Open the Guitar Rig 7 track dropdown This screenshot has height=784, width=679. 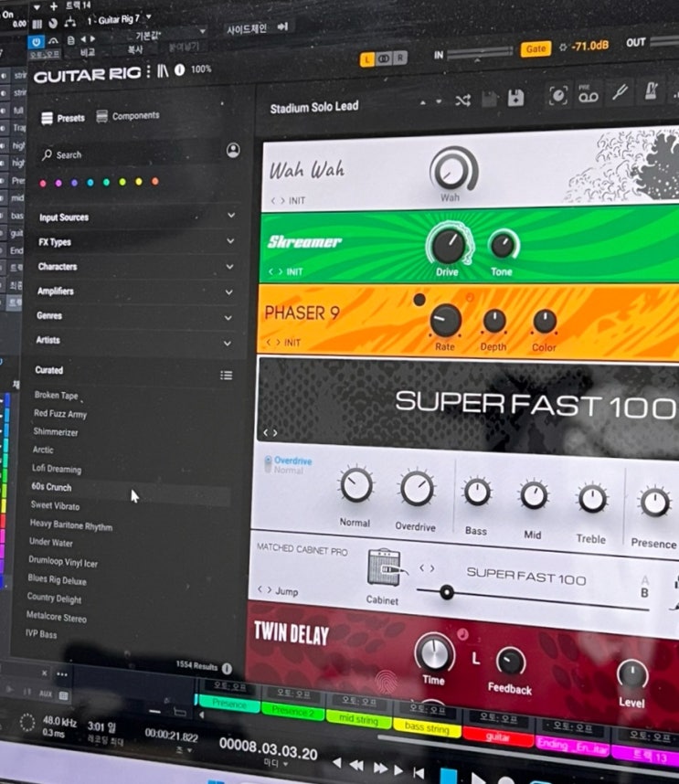pos(148,17)
